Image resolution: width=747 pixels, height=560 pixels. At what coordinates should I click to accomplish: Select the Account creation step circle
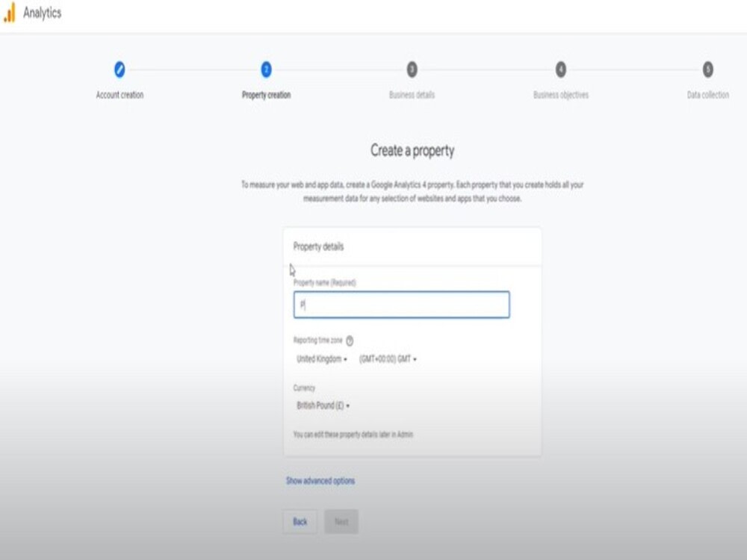pyautogui.click(x=120, y=69)
